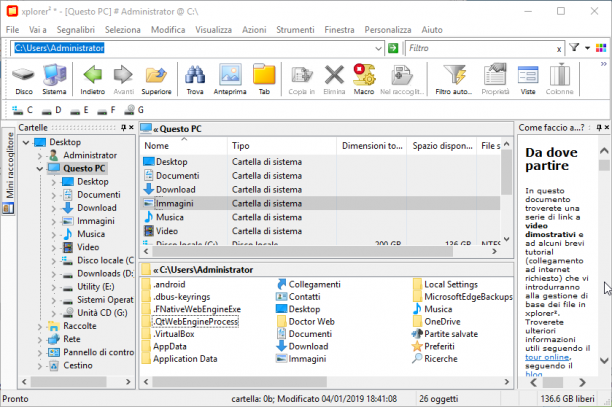Switch to drive D in drive bar
The height and width of the screenshot is (407, 612).
pyautogui.click(x=52, y=110)
